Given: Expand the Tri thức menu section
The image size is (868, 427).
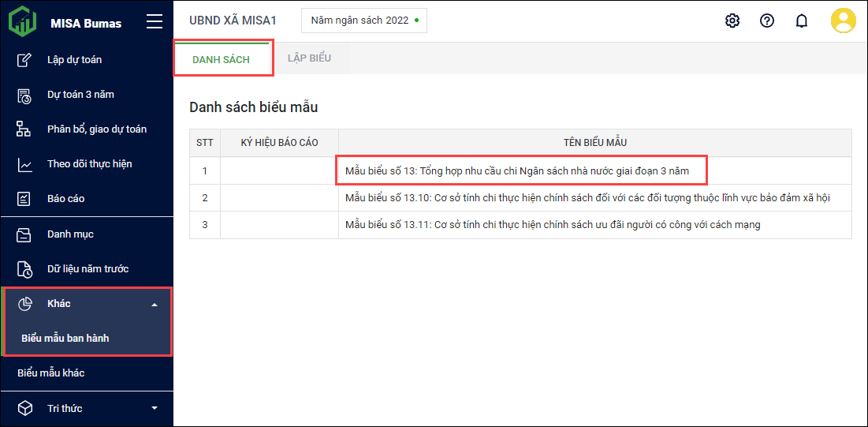Looking at the screenshot, I should (155, 408).
